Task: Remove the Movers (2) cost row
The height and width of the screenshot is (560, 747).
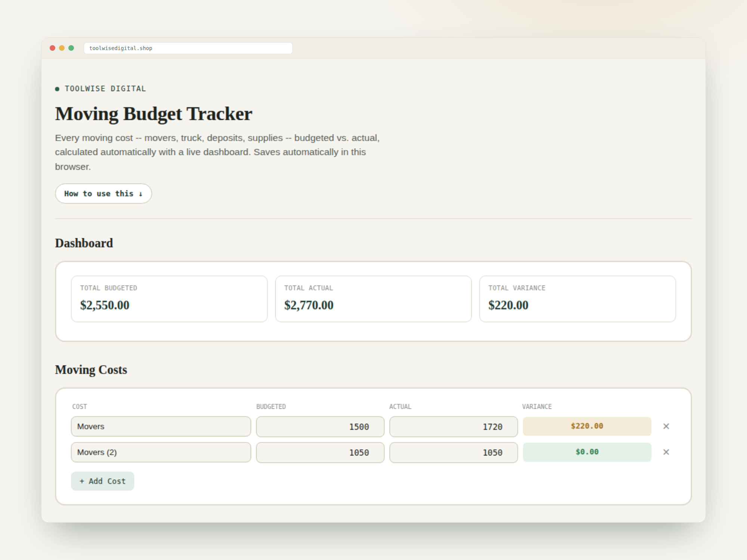Action: tap(666, 452)
